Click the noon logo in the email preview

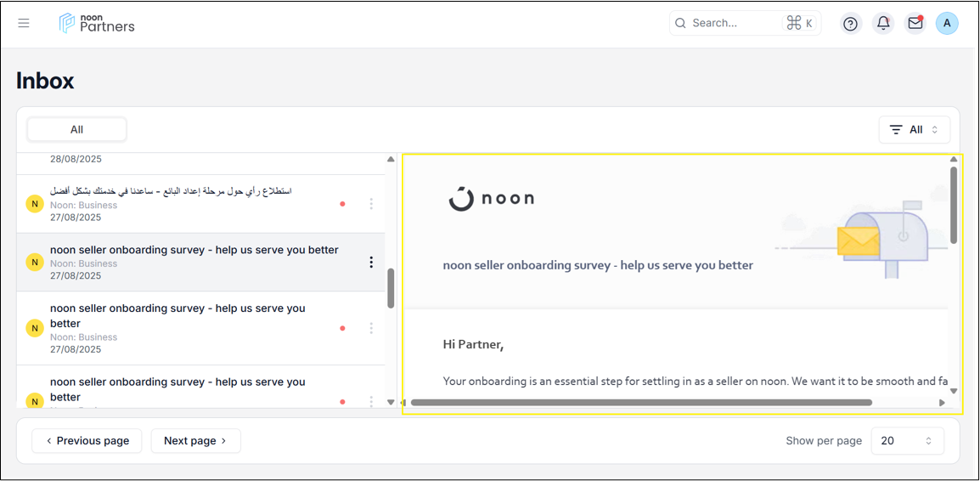pyautogui.click(x=491, y=198)
